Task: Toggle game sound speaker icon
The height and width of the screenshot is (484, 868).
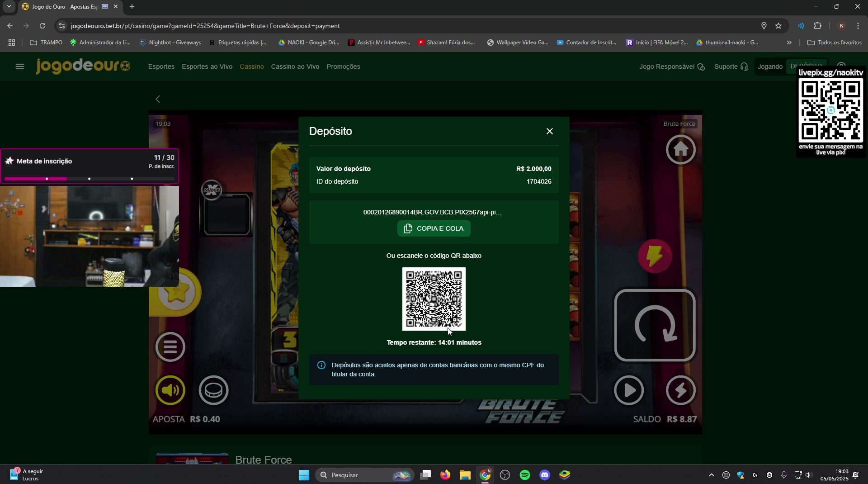Action: 170,390
